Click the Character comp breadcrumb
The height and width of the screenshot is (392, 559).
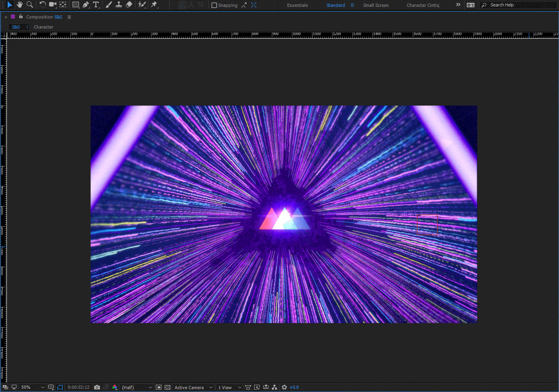pos(43,27)
